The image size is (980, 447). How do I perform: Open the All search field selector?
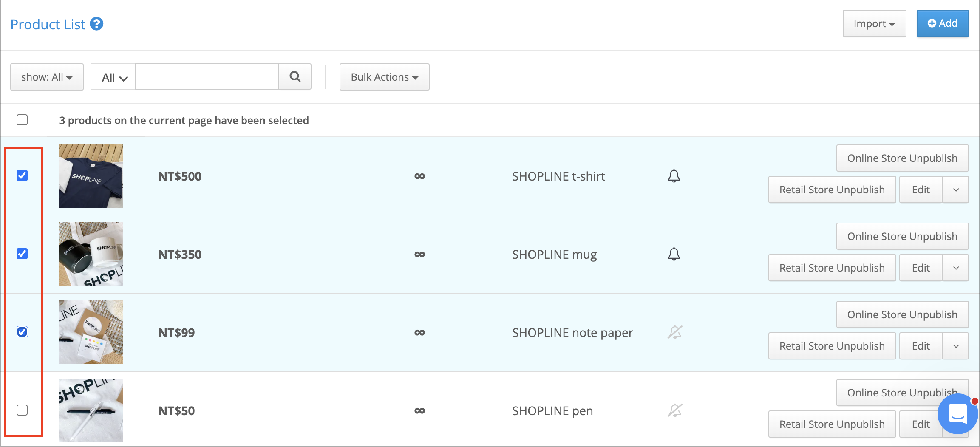[113, 77]
